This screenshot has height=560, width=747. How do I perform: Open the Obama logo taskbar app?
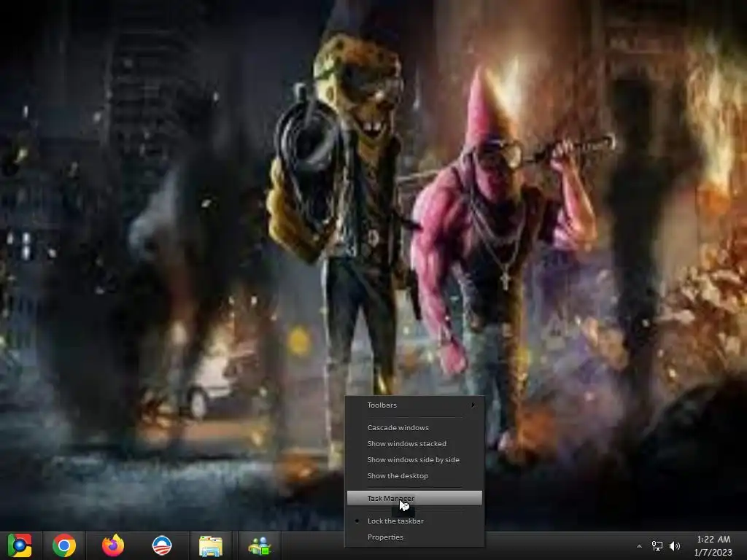(x=161, y=545)
